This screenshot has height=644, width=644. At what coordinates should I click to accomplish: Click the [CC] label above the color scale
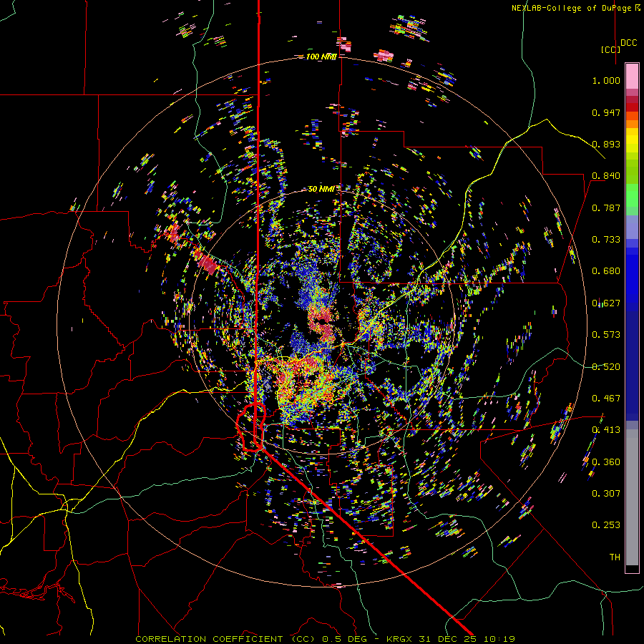pyautogui.click(x=610, y=49)
